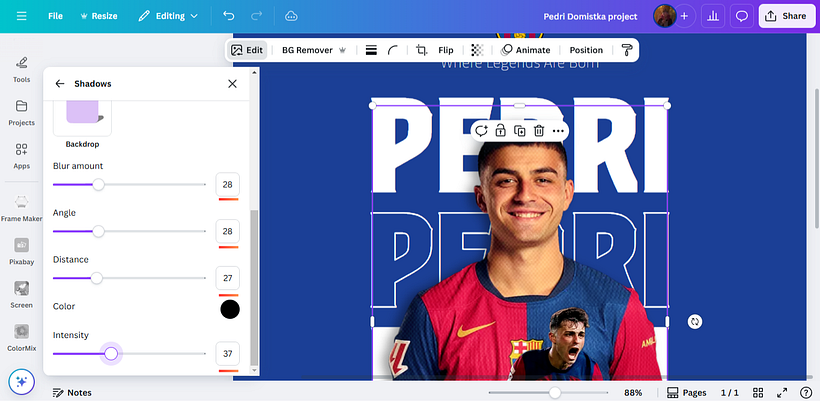Click the Intensity value field
The height and width of the screenshot is (401, 820).
pyautogui.click(x=227, y=354)
